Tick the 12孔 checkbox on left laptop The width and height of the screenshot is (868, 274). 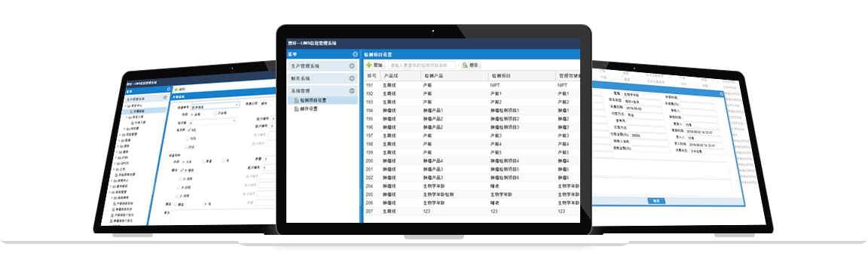(188, 139)
